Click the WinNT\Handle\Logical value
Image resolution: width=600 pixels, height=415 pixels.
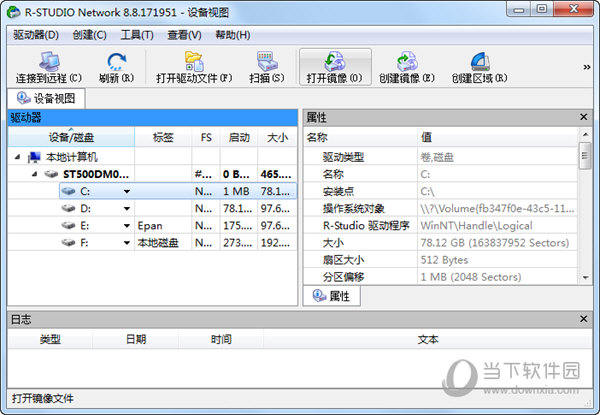tap(476, 226)
